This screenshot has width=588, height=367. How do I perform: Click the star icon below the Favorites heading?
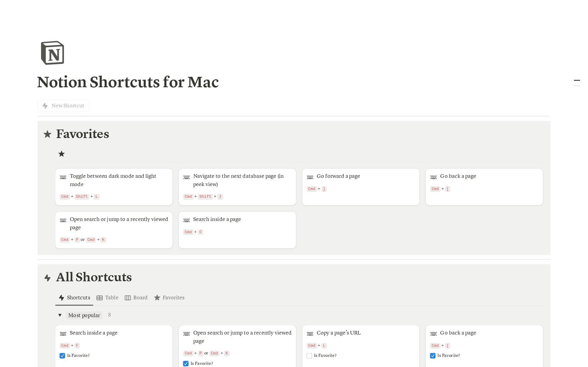61,154
